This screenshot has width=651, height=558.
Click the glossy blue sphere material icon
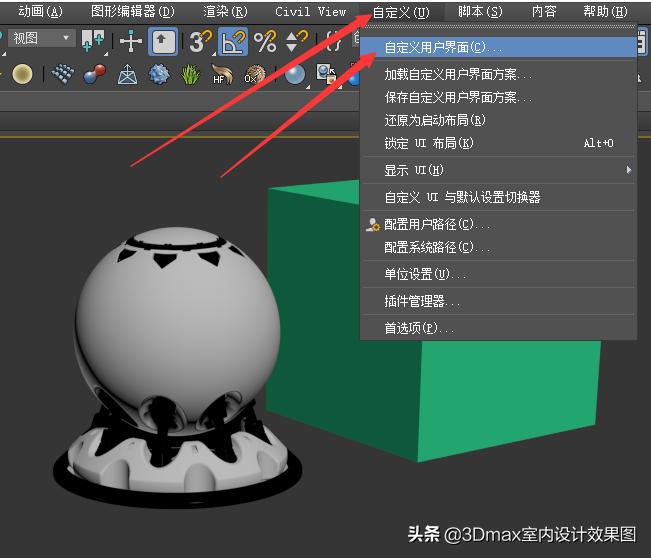click(x=295, y=76)
